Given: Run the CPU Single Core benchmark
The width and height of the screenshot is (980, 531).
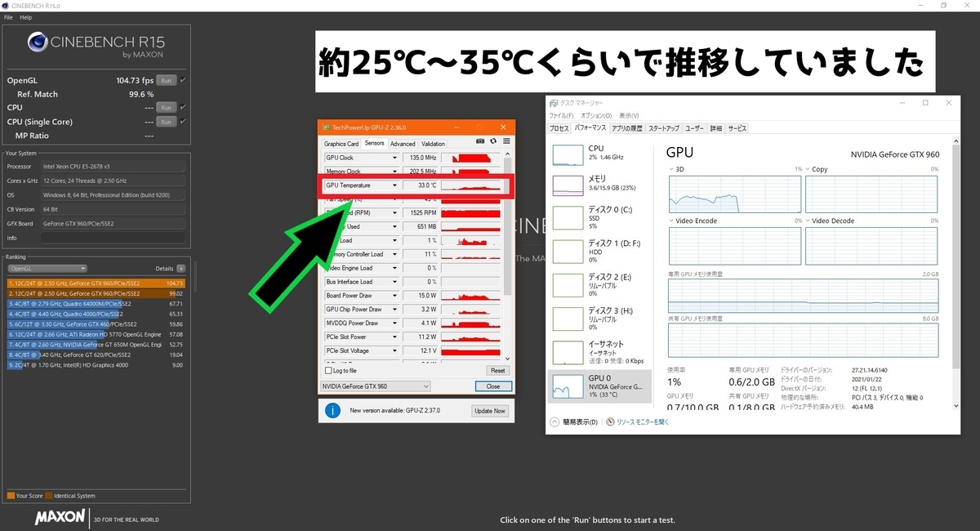Looking at the screenshot, I should click(167, 122).
